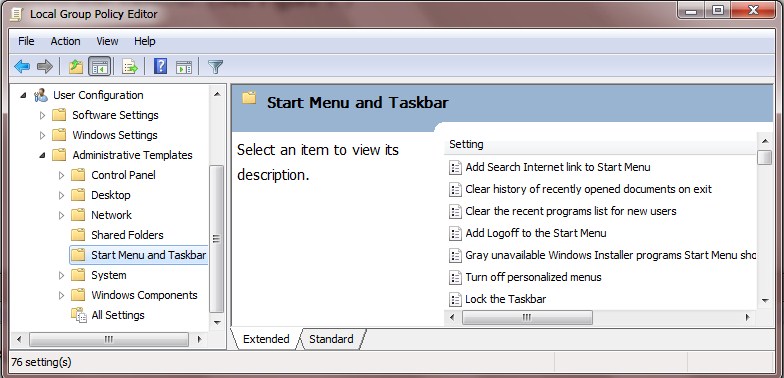Click policy icon beside Clear history of recently opened documents

[x=455, y=190]
